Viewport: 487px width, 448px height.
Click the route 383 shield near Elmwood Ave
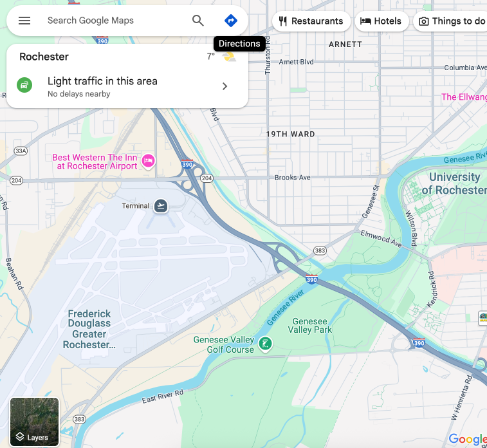tap(320, 250)
